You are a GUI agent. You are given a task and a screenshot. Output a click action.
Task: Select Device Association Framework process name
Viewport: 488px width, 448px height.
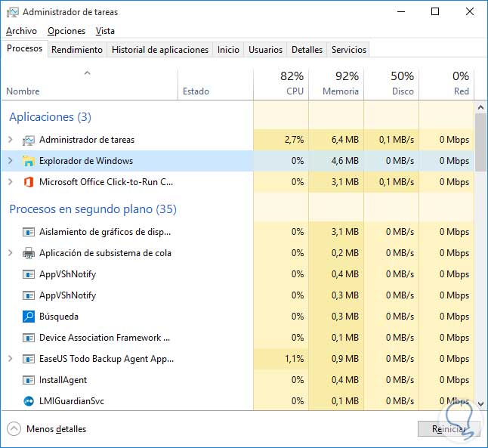click(104, 338)
